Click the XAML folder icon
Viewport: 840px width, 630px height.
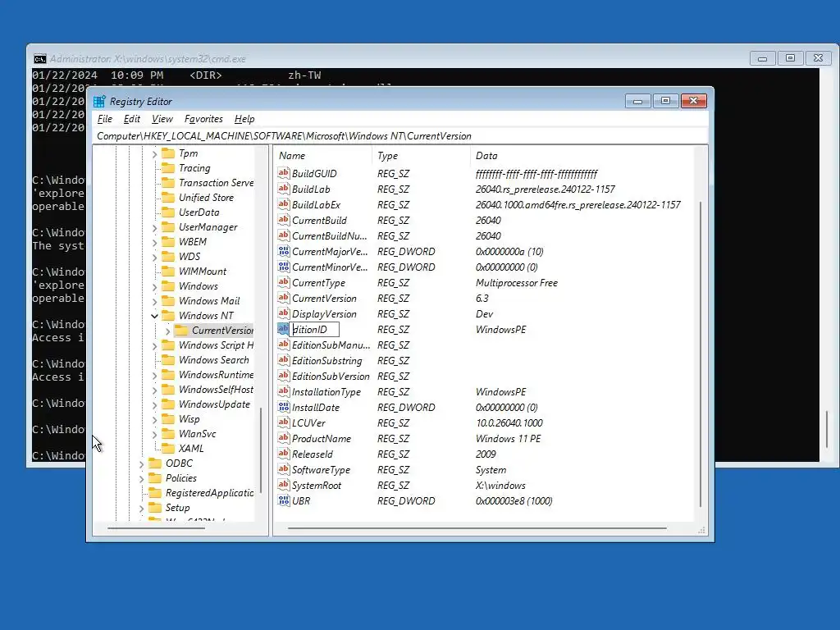(x=168, y=449)
